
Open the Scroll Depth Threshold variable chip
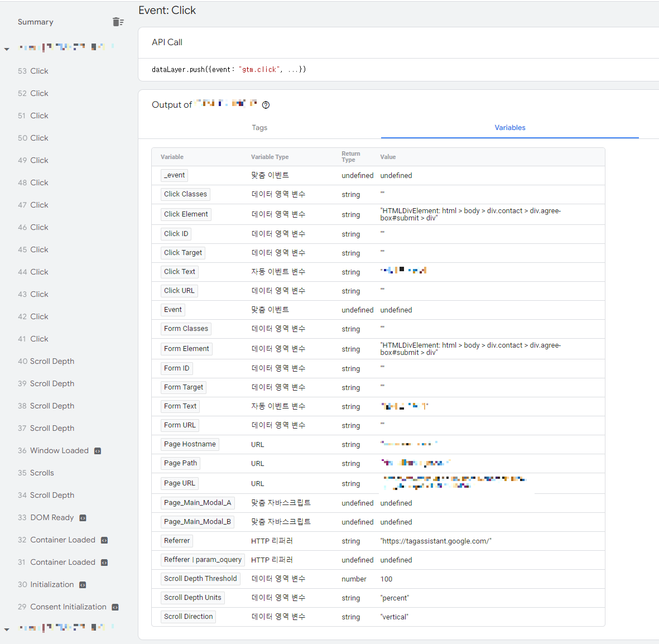pos(200,579)
